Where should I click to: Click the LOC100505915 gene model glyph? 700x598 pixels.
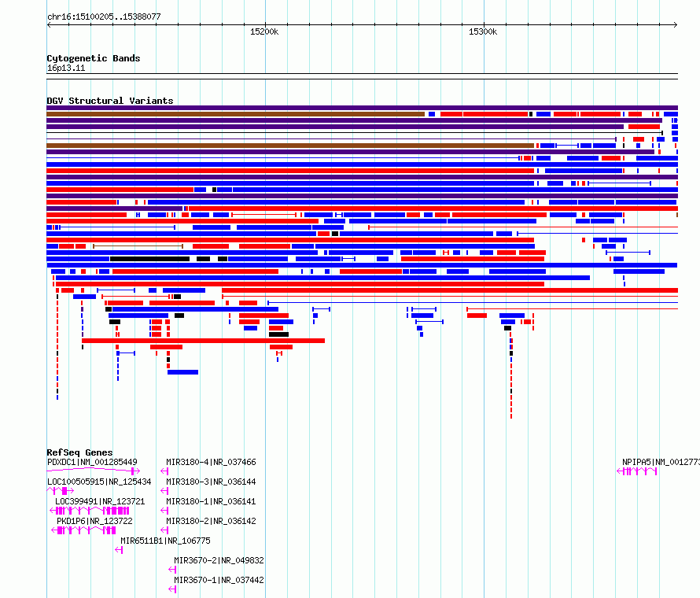click(61, 490)
